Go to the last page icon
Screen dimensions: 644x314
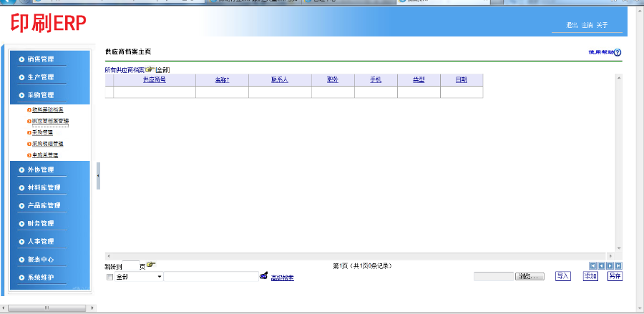coord(618,266)
